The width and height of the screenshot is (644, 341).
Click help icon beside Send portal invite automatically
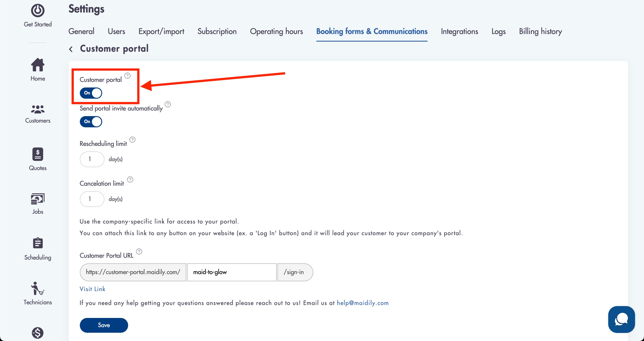[168, 104]
